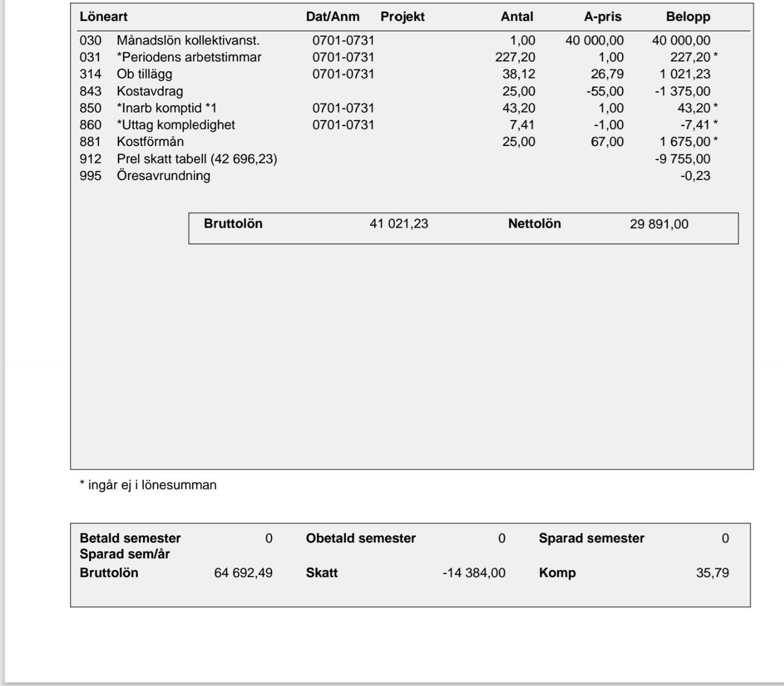The image size is (784, 686).
Task: Click the date 0701-0731 on Ob tillägg row
Action: 343,74
